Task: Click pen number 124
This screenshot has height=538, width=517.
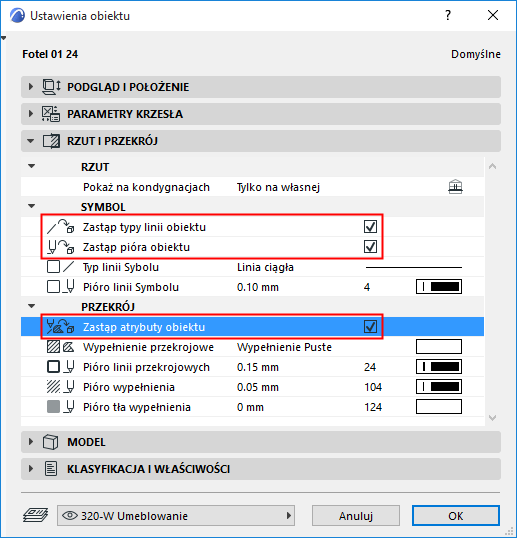Action: pyautogui.click(x=373, y=407)
